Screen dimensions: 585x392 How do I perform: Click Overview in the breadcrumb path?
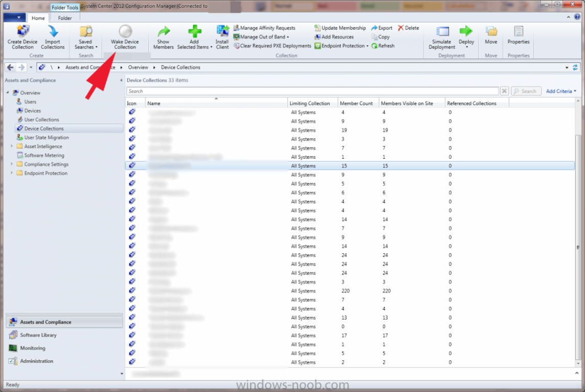point(138,67)
